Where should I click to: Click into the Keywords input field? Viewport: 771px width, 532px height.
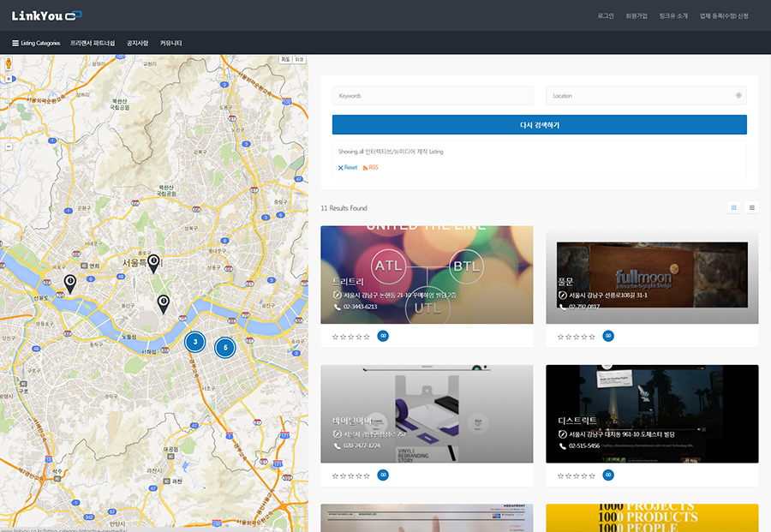pos(433,96)
